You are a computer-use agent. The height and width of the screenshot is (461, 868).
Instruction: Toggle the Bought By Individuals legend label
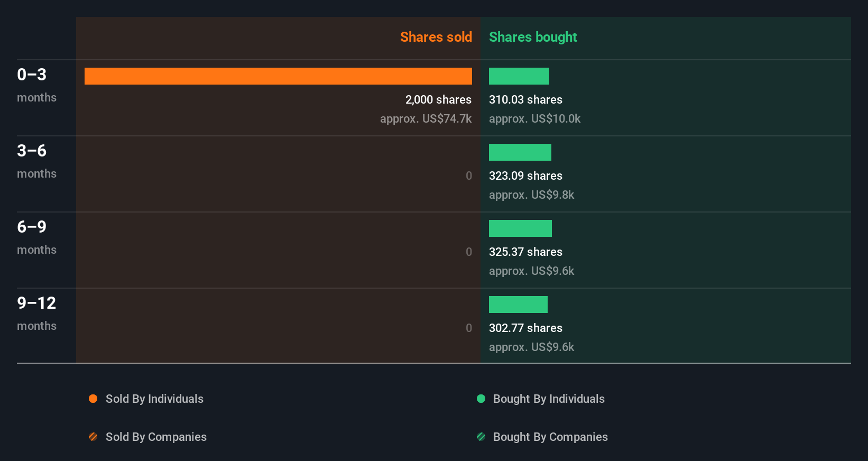point(549,399)
